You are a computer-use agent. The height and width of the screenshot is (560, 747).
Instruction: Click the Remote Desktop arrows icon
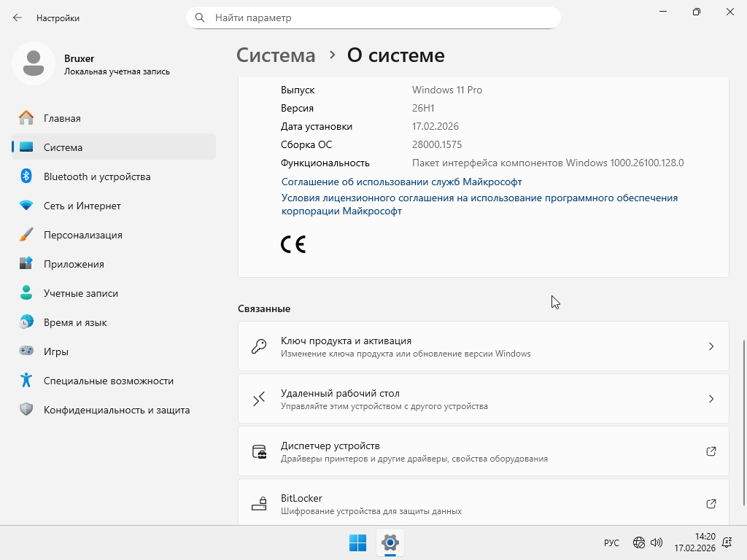coord(259,399)
